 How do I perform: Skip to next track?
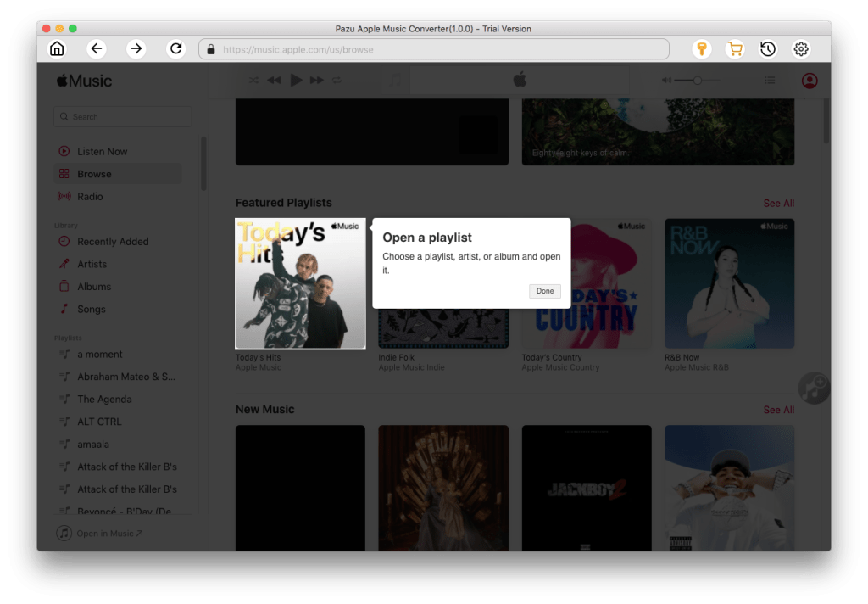coord(317,81)
